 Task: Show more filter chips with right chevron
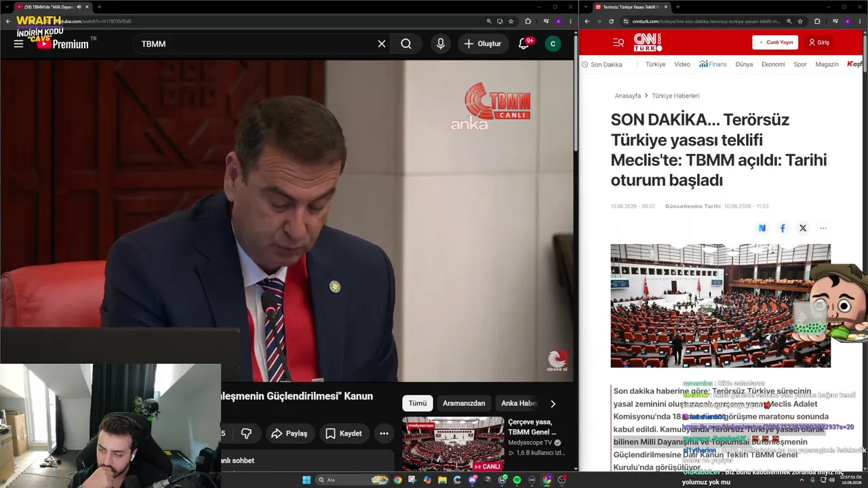pyautogui.click(x=553, y=403)
